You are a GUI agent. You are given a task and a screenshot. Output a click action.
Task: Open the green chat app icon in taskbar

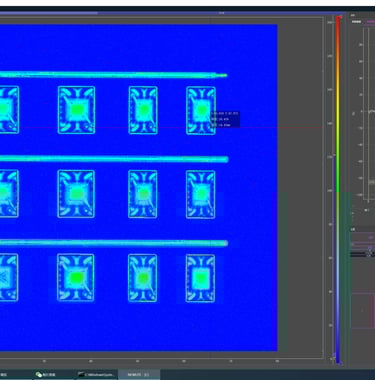39,375
